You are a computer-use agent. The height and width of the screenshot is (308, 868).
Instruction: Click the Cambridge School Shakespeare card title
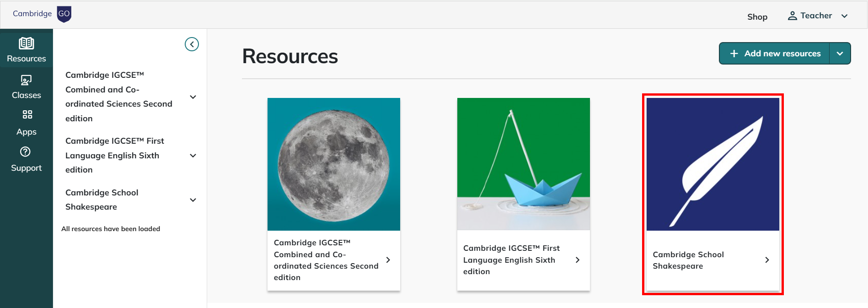click(688, 260)
